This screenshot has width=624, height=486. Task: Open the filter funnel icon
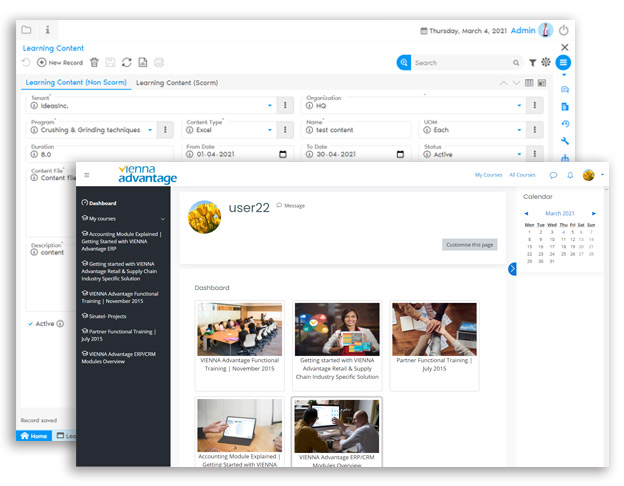coord(532,63)
